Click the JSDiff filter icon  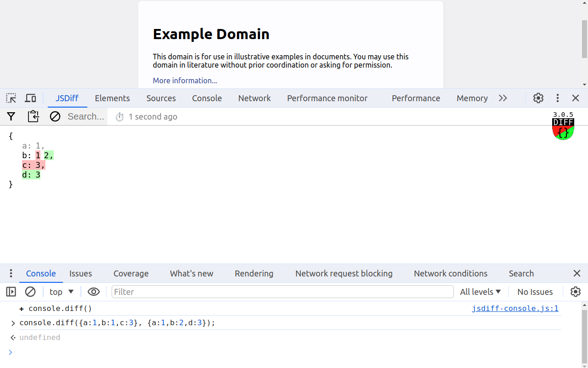pyautogui.click(x=11, y=116)
